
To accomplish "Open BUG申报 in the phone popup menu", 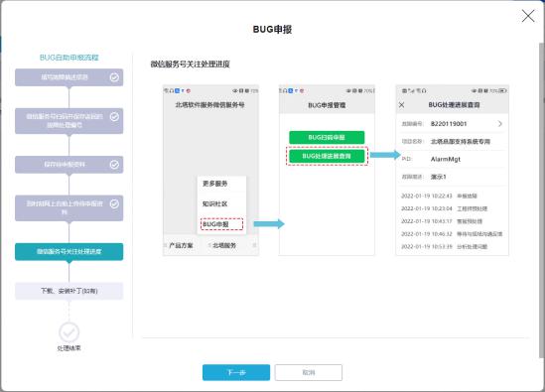I will tap(221, 224).
